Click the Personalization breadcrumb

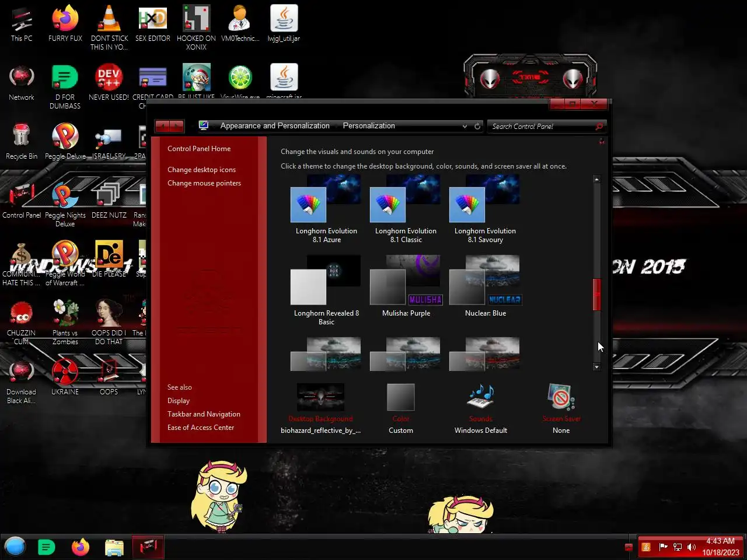coord(369,126)
